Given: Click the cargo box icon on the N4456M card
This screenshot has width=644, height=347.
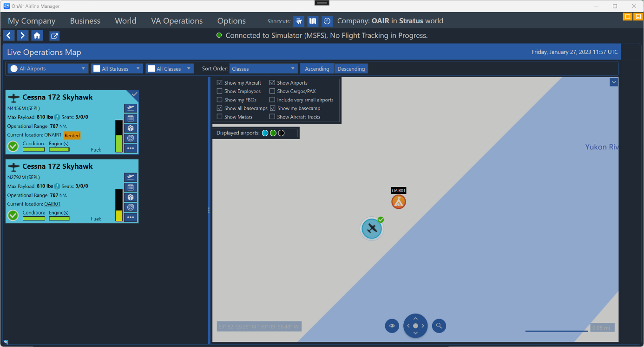Looking at the screenshot, I should (131, 128).
